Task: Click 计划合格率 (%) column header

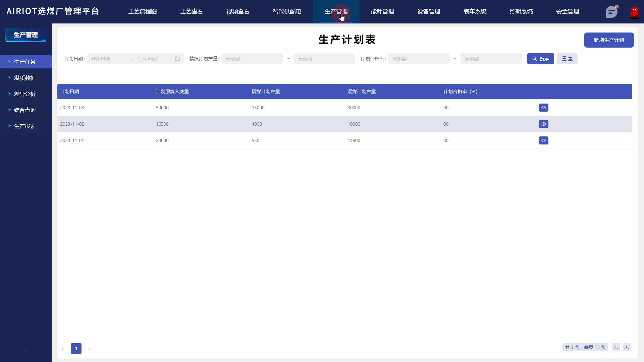Action: (460, 92)
